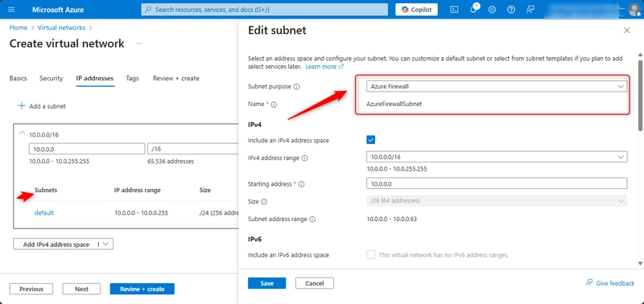Check Include an IPv6 address space box

tap(371, 255)
